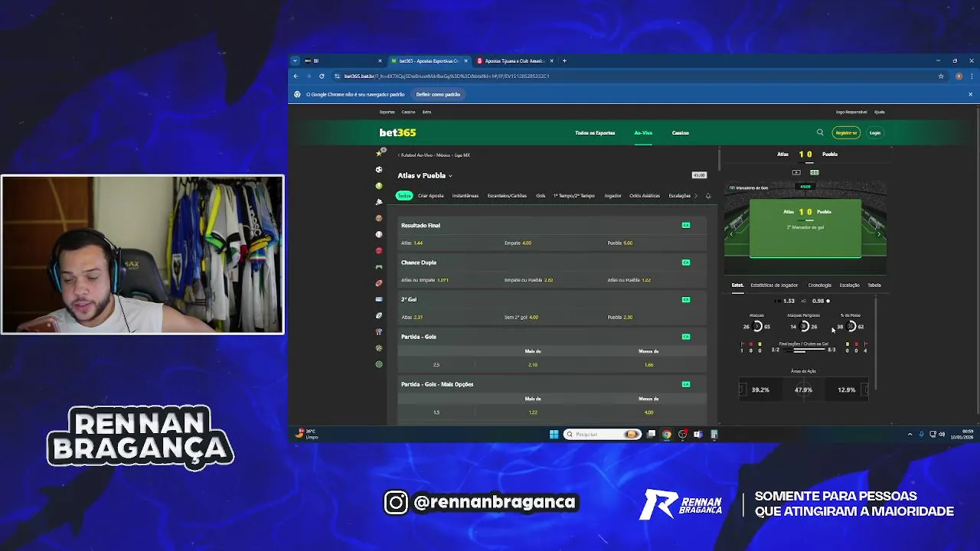Select the American football sport icon
The image size is (980, 551).
pos(378,283)
